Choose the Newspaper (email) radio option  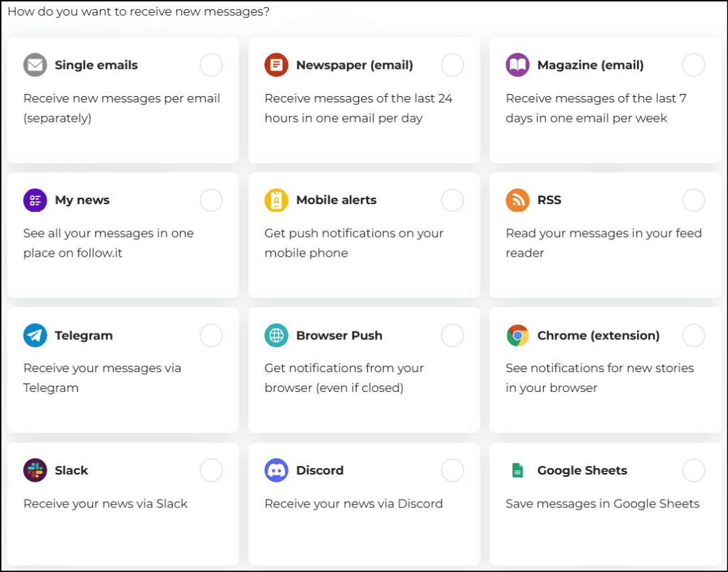coord(453,65)
